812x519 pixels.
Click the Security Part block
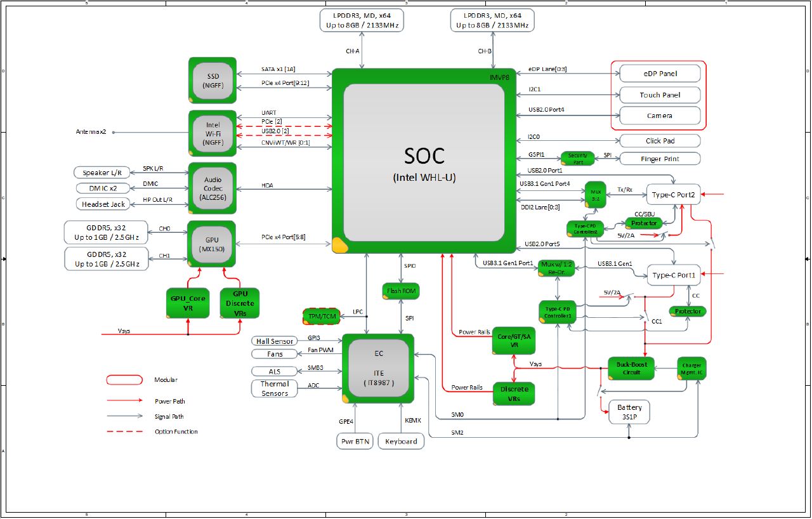tap(578, 159)
